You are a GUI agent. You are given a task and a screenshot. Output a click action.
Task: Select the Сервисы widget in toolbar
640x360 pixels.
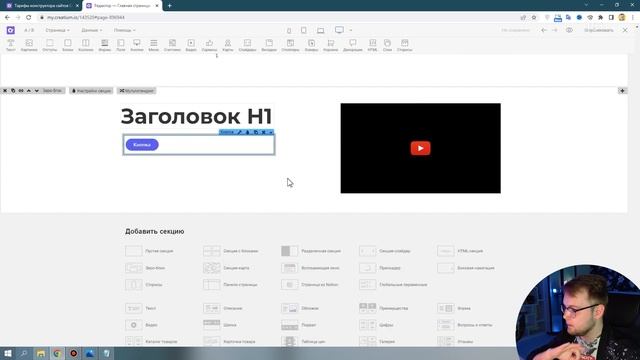click(x=209, y=45)
